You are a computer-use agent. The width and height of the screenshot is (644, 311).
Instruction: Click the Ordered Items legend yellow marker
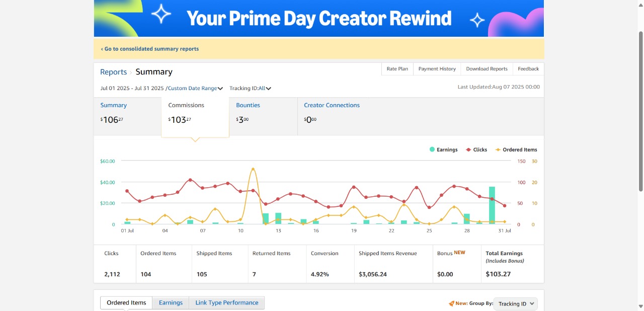coord(498,149)
